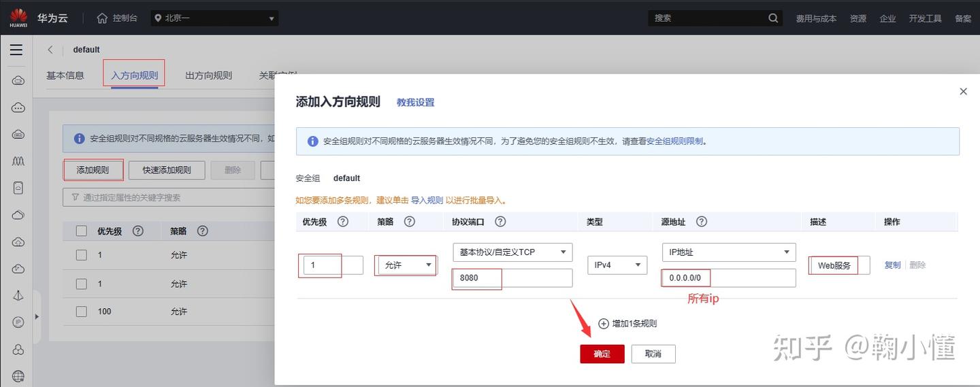
Task: Click help icon beside 策略 in background table
Action: point(202,231)
